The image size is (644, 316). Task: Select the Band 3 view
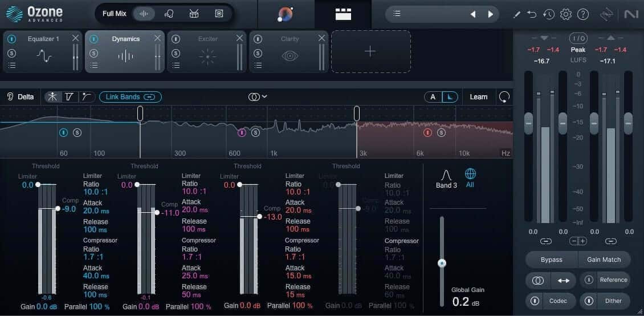pos(446,180)
